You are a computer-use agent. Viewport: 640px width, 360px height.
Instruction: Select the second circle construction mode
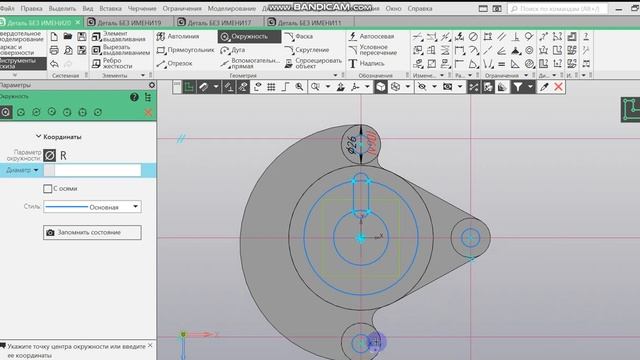tap(21, 112)
